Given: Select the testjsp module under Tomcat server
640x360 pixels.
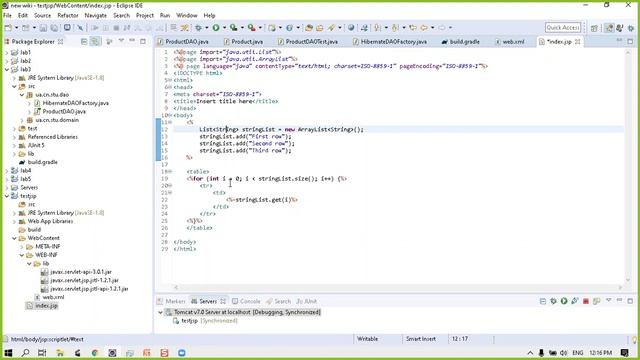Looking at the screenshot, I should click(x=205, y=321).
